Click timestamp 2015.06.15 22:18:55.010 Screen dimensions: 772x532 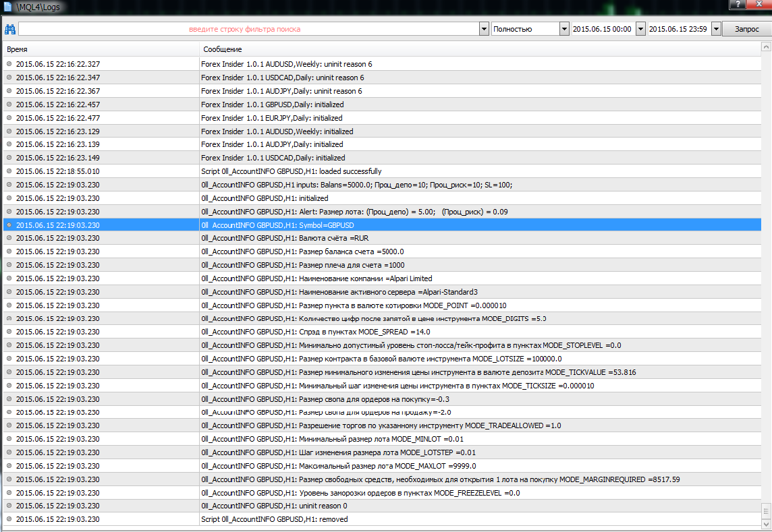point(58,171)
